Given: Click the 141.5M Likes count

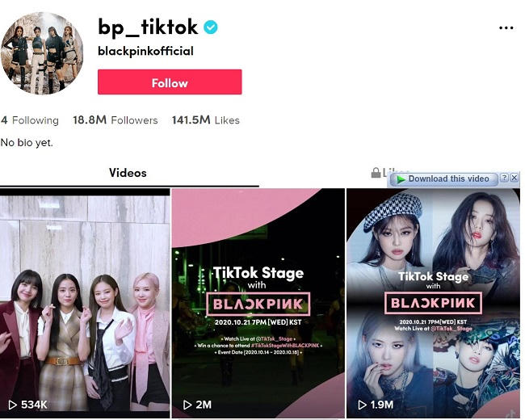Looking at the screenshot, I should pos(206,120).
